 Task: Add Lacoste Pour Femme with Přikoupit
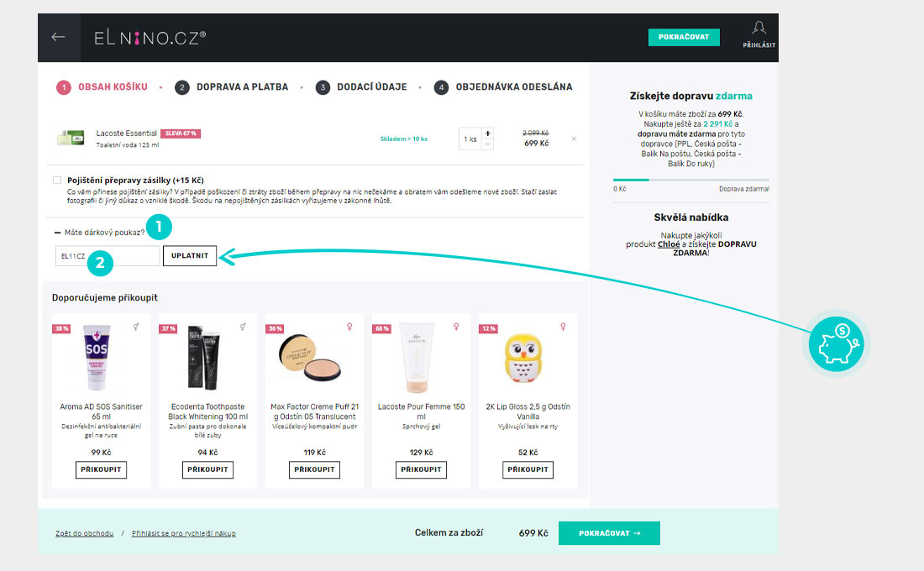tap(421, 469)
